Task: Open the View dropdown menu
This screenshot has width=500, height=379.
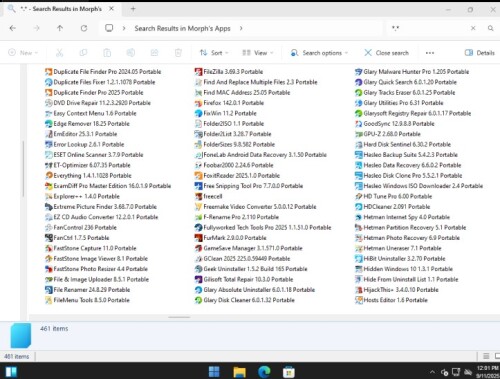Action: [x=258, y=53]
